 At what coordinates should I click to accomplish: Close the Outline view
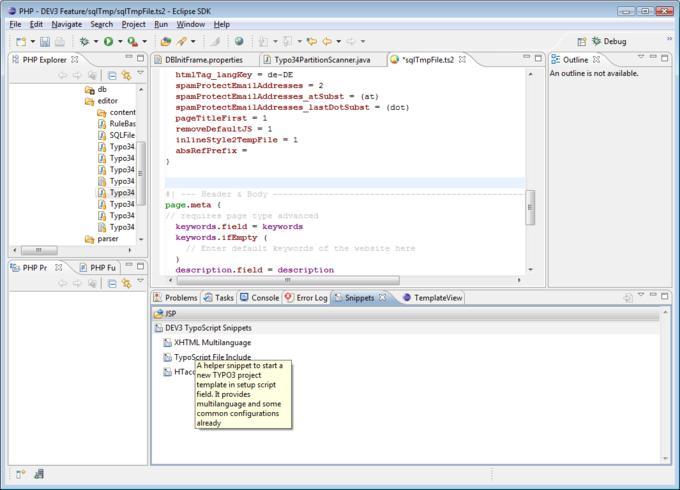(597, 59)
